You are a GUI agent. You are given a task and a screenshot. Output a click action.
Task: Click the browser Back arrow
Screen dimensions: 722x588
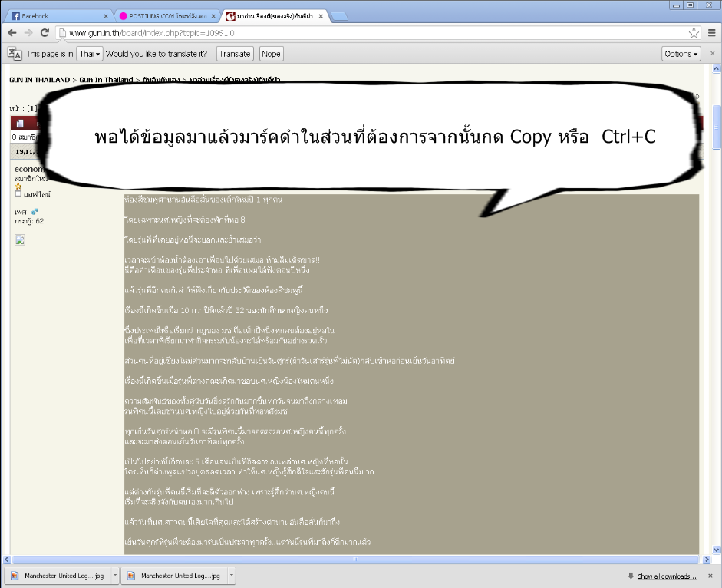tap(12, 33)
